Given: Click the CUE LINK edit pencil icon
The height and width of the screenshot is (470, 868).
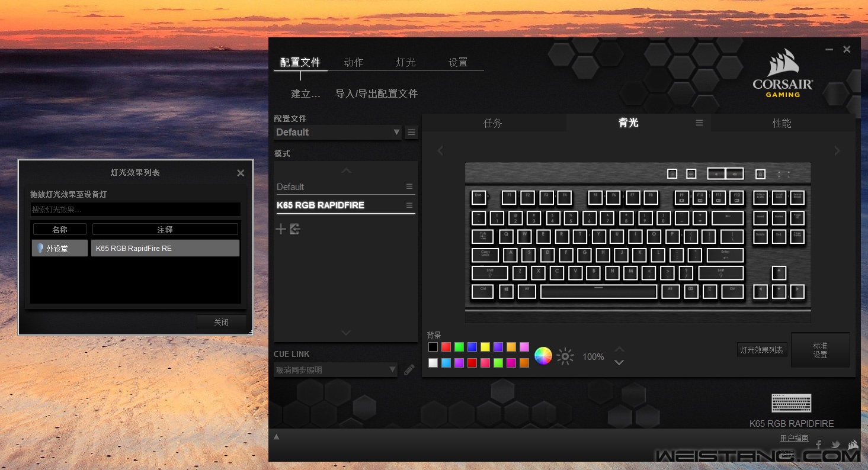Looking at the screenshot, I should (409, 370).
